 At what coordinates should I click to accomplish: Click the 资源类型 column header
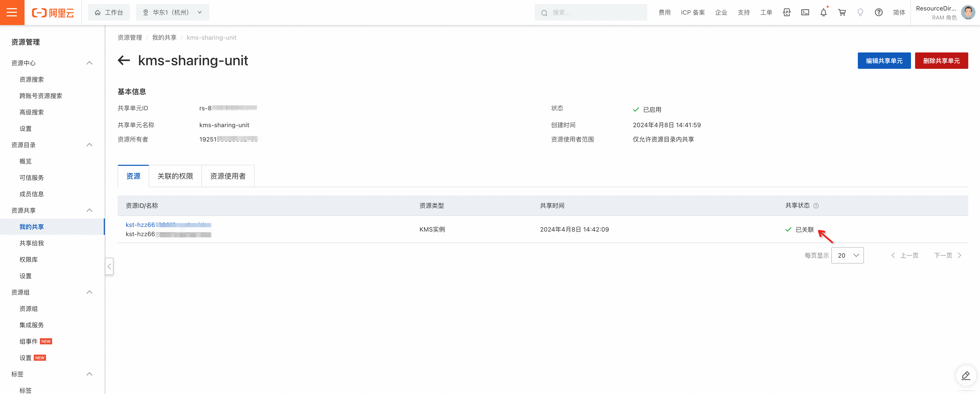coord(431,205)
